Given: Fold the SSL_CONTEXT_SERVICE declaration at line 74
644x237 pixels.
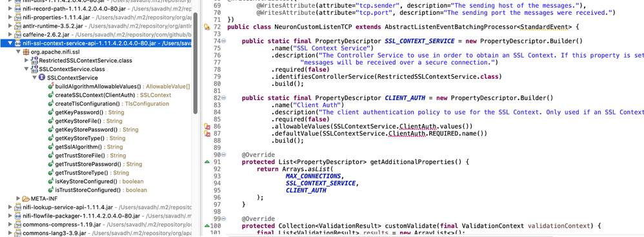Looking at the screenshot, I should point(224,41).
